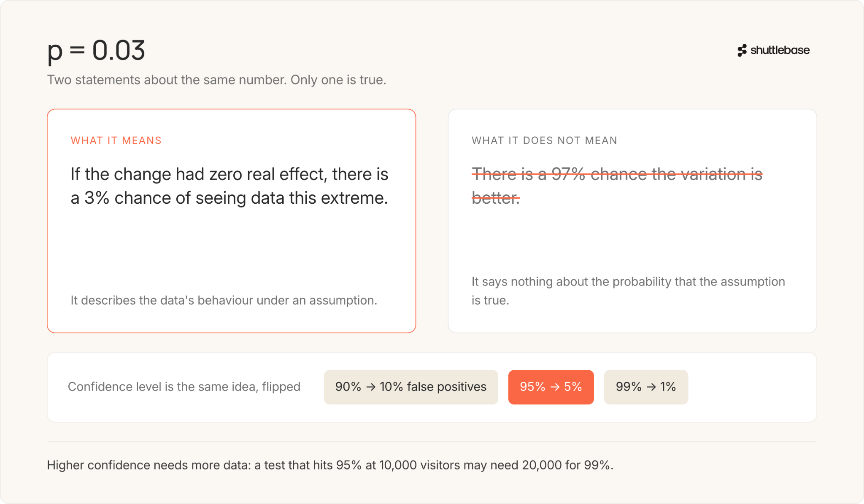Select the 99% → 1% confidence chip
Screen dimensions: 864x504
[x=646, y=387]
